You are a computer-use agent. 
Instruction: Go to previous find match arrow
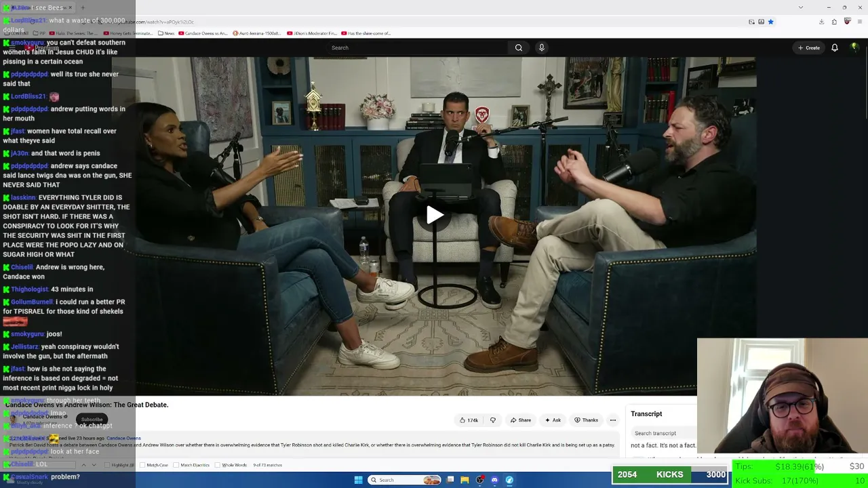coord(84,465)
